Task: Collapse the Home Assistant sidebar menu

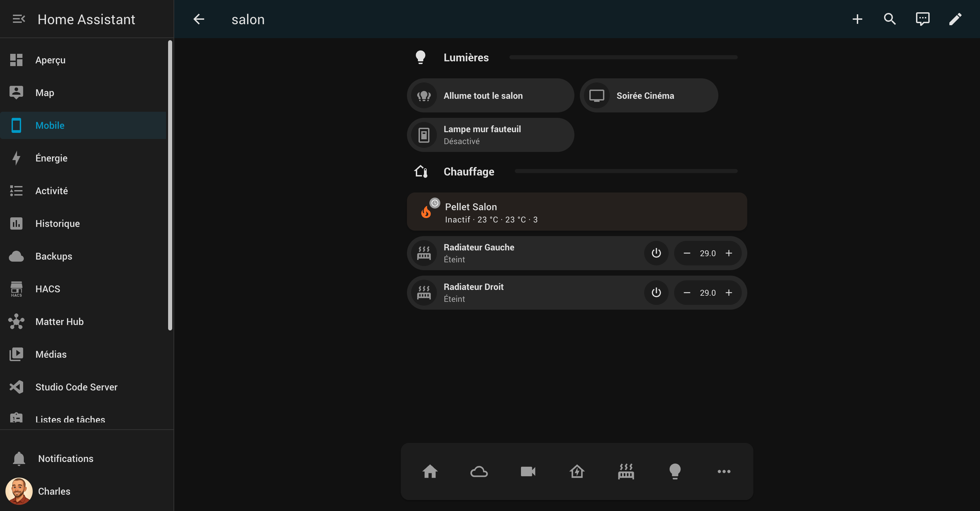Action: 19,19
